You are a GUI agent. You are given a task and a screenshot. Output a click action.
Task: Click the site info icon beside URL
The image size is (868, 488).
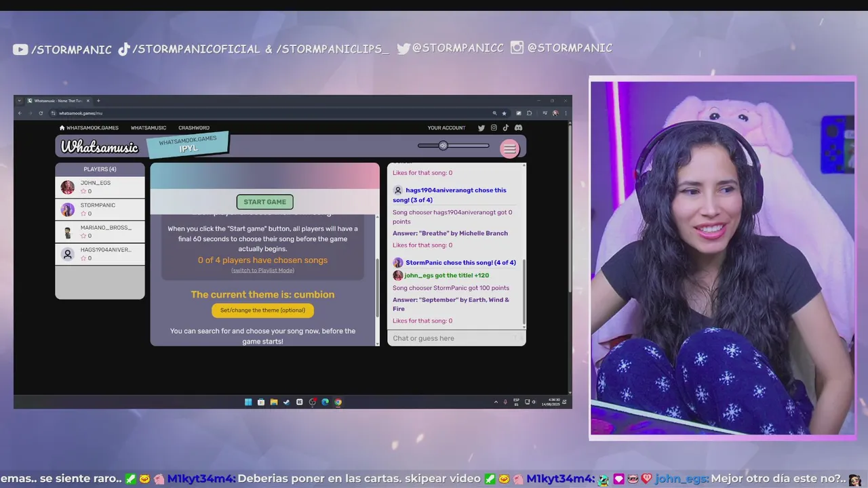pyautogui.click(x=53, y=113)
